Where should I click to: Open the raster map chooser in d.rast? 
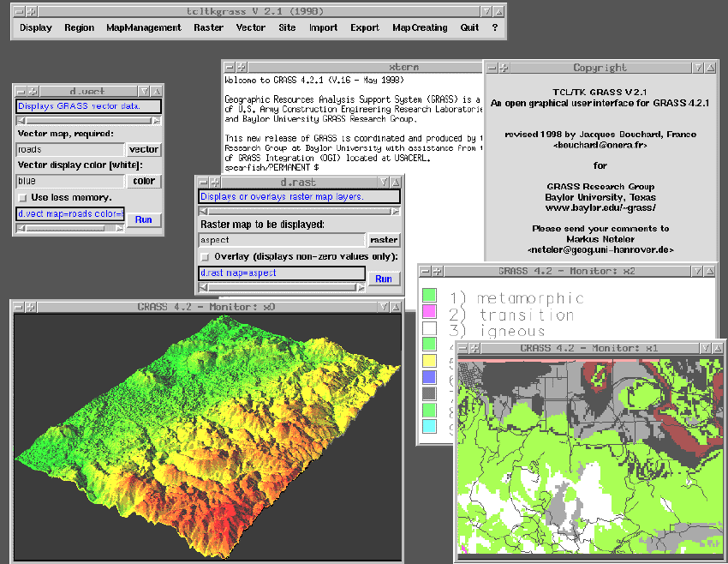(x=384, y=240)
